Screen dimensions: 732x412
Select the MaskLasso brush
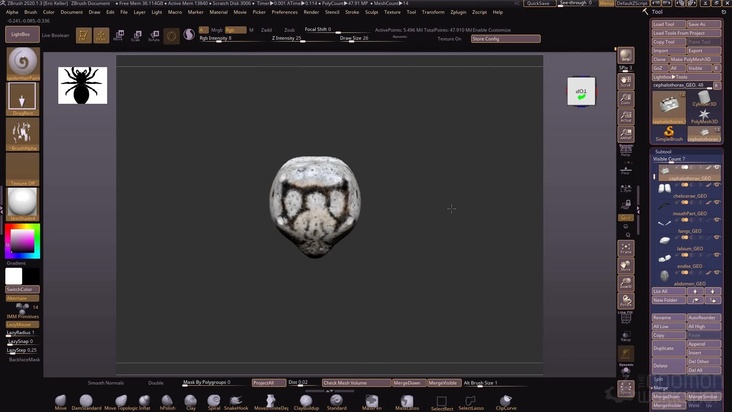407,402
